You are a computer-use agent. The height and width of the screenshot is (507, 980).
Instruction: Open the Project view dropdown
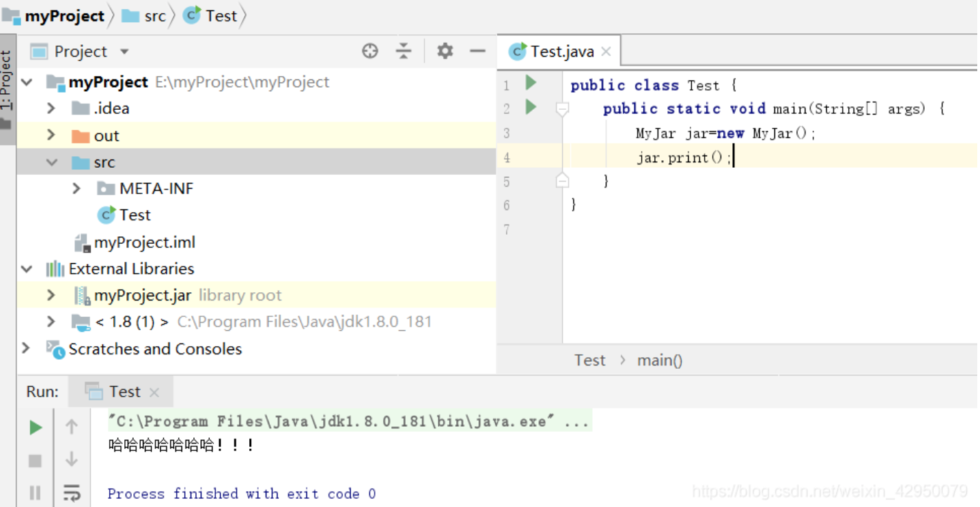point(124,52)
